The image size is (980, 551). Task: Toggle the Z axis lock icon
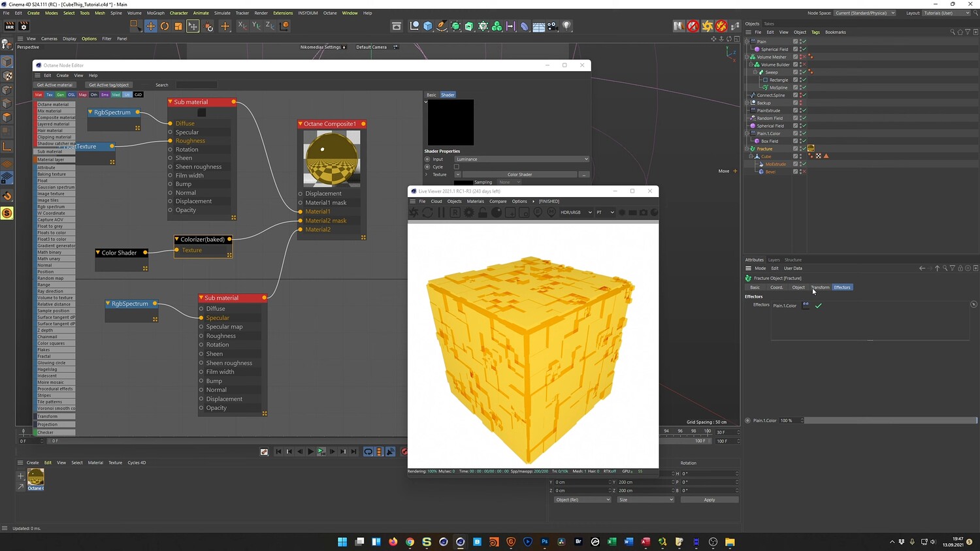(270, 26)
